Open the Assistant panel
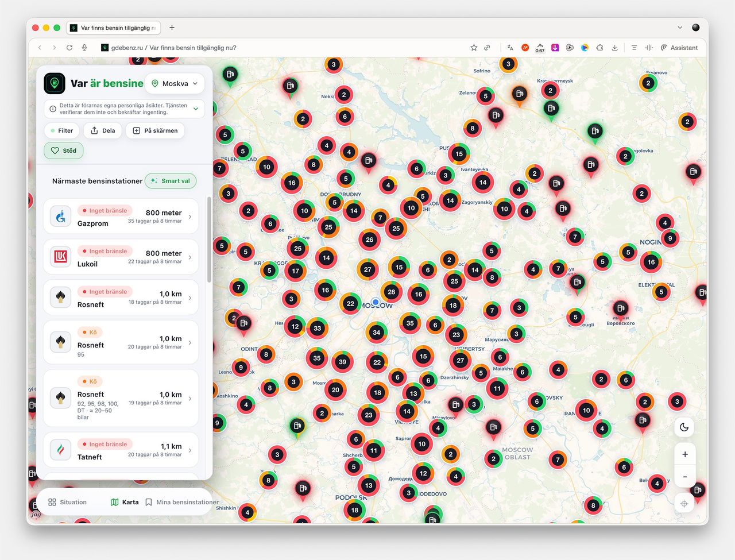735x560 pixels. pos(679,48)
